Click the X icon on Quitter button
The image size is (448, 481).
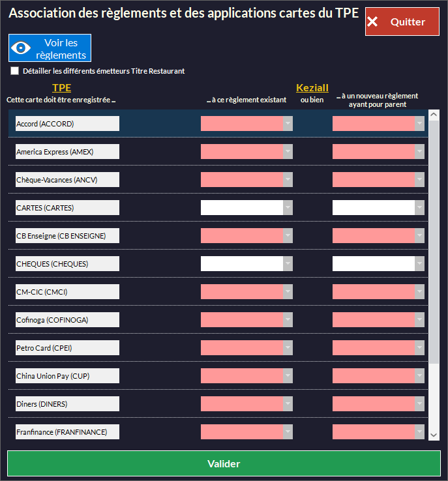coord(373,22)
